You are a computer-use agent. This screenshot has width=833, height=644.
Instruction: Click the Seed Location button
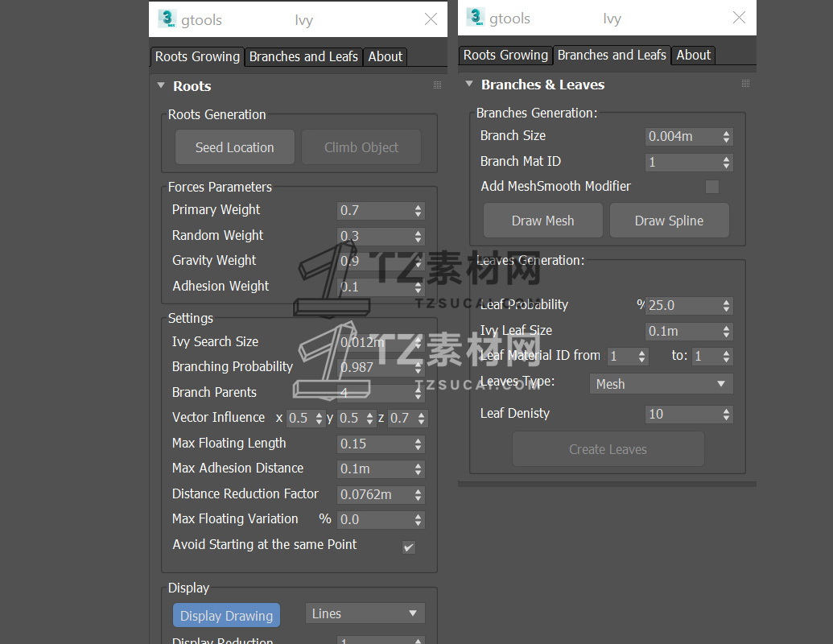[x=235, y=147]
